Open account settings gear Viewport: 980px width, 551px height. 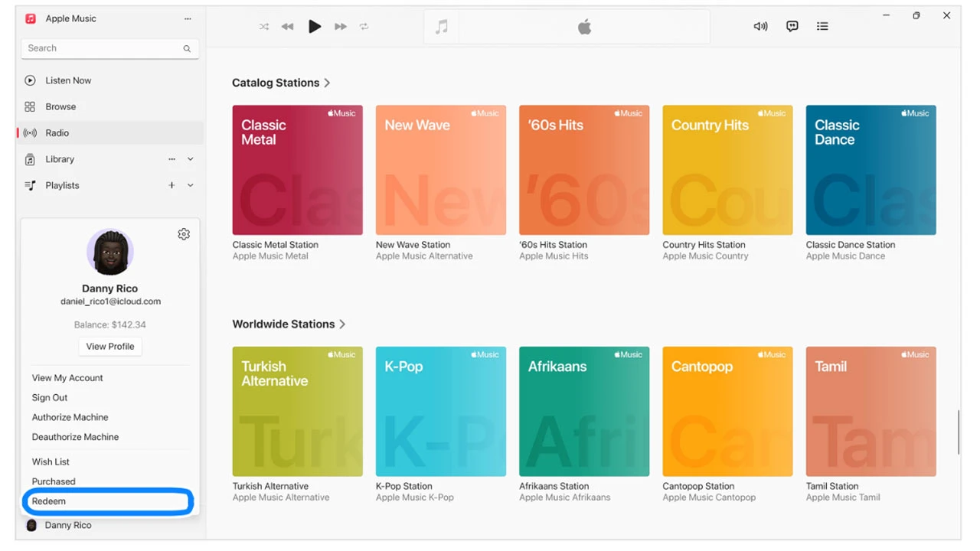(x=184, y=234)
